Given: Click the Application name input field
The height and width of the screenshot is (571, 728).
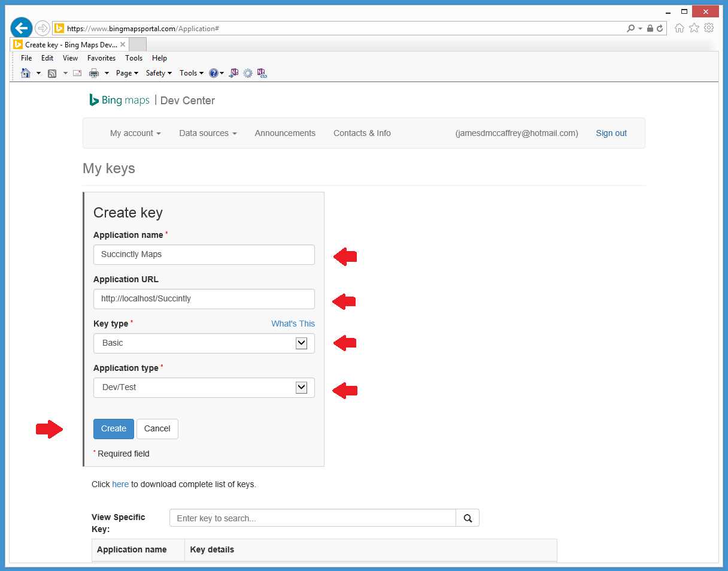Looking at the screenshot, I should click(x=204, y=255).
